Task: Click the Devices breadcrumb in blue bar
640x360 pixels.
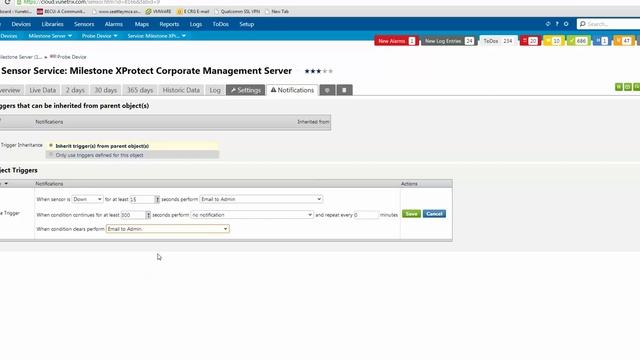Action: (9, 36)
